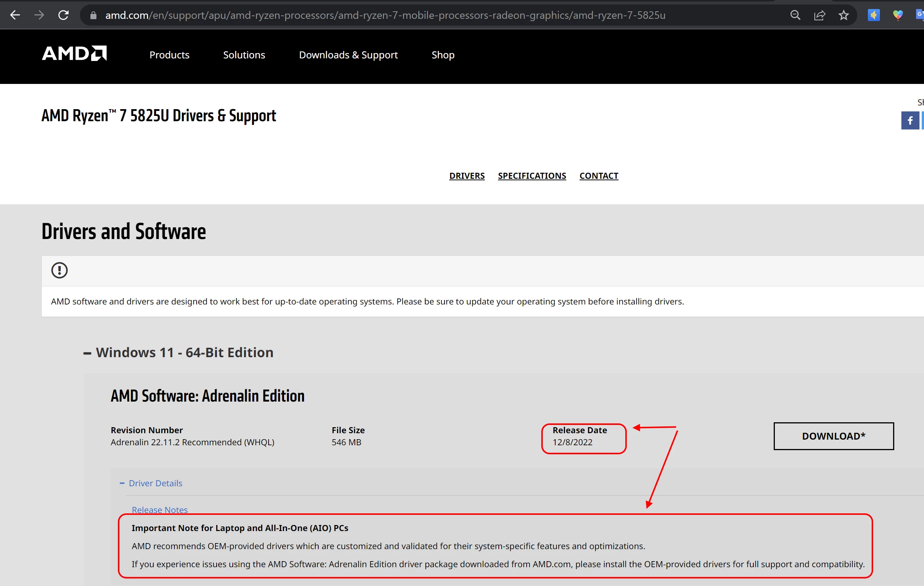The width and height of the screenshot is (924, 586).
Task: Click the AMD logo
Action: tap(74, 54)
